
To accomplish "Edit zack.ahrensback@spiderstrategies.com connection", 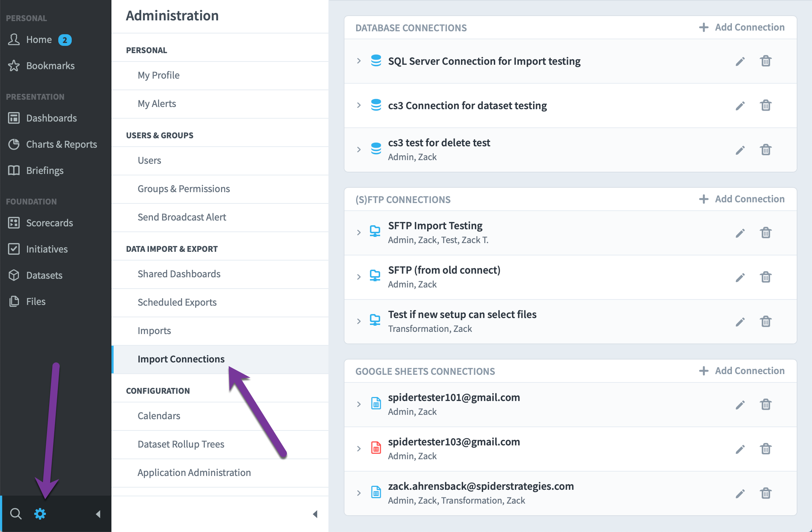I will (740, 493).
